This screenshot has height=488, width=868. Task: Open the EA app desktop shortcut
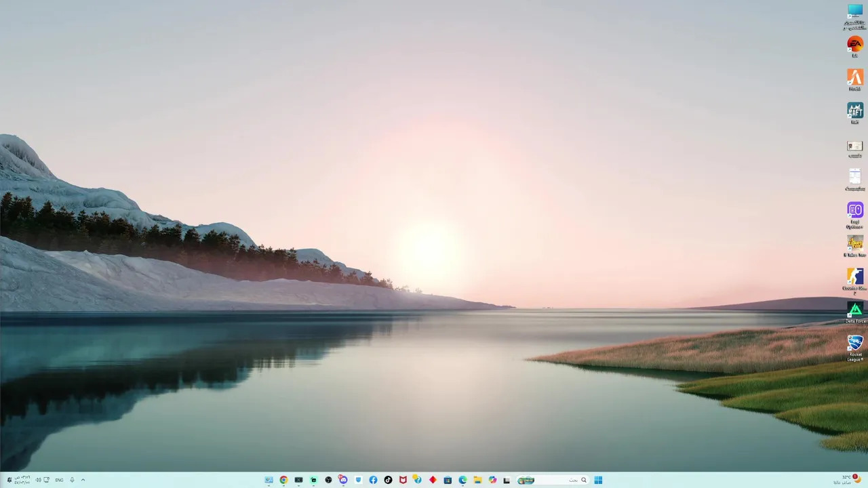click(x=855, y=46)
